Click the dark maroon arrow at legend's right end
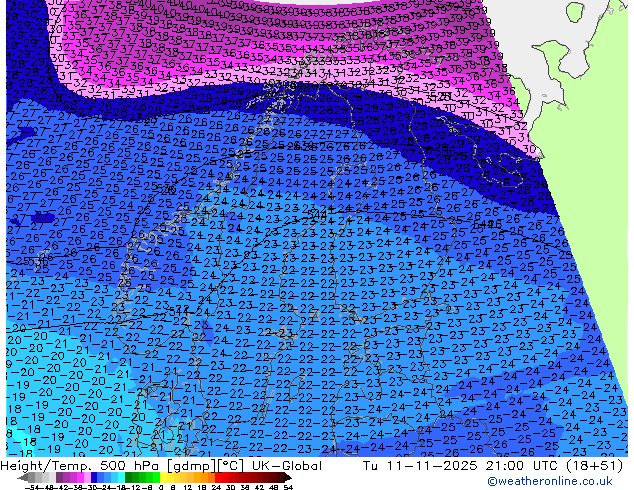The width and height of the screenshot is (634, 490). [x=289, y=477]
